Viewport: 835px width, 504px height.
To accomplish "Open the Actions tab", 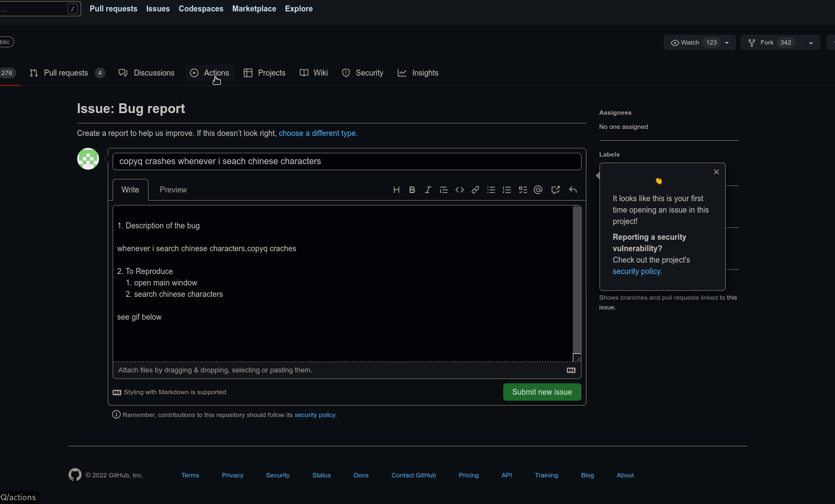I will pyautogui.click(x=209, y=73).
